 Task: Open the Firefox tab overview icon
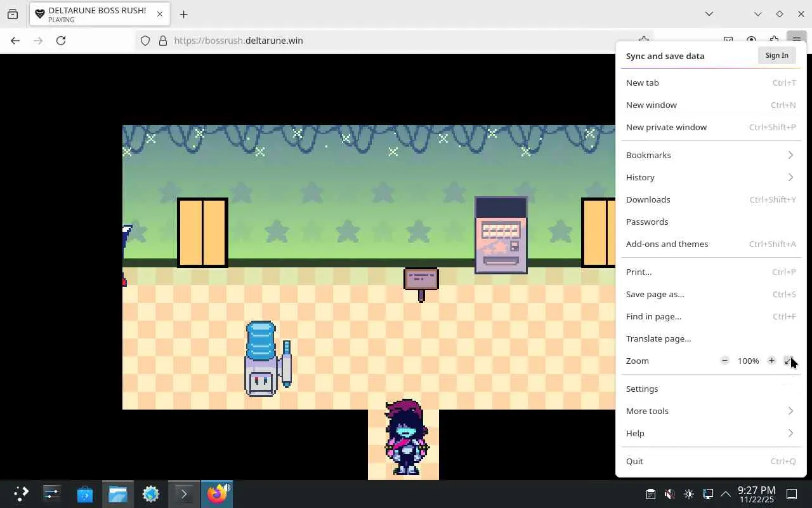click(13, 14)
